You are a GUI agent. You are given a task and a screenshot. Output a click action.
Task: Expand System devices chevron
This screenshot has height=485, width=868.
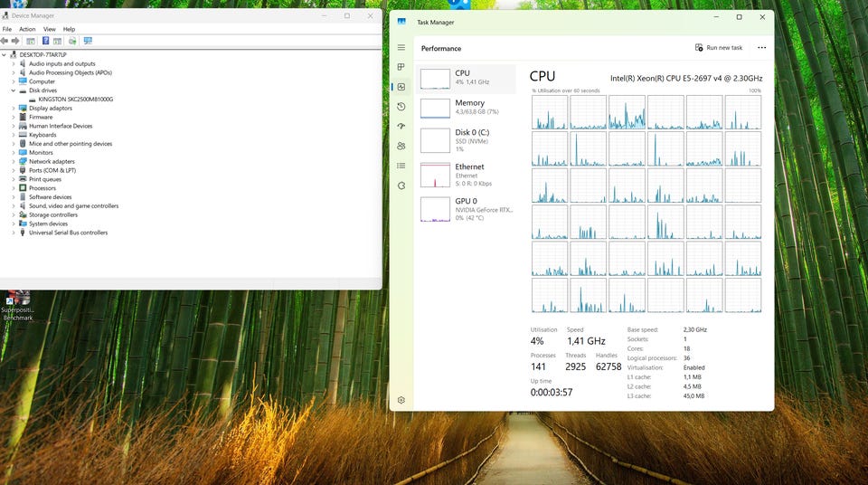pyautogui.click(x=14, y=223)
